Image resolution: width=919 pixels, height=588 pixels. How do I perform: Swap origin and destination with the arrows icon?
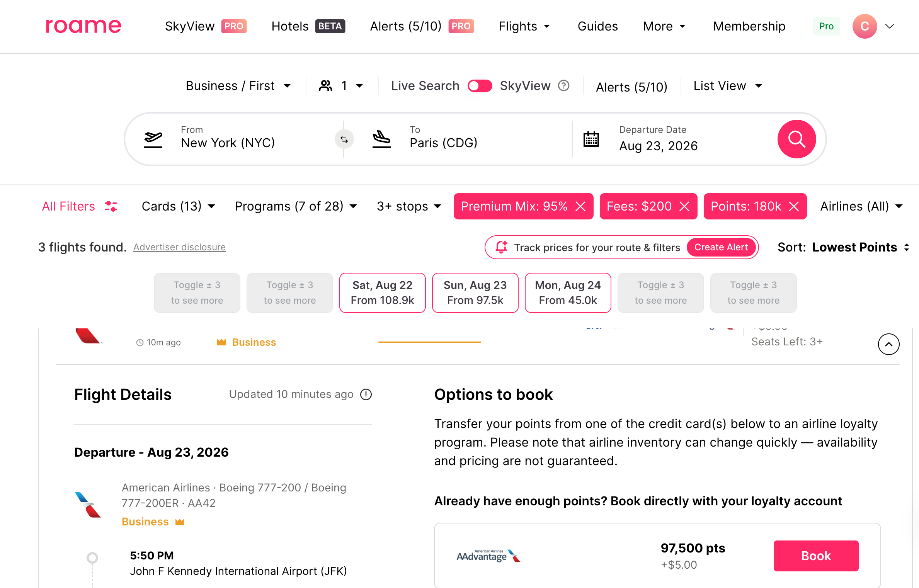tap(344, 139)
